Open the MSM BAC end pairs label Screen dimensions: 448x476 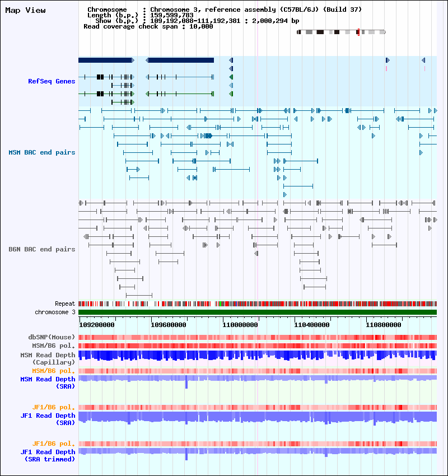[x=42, y=152]
